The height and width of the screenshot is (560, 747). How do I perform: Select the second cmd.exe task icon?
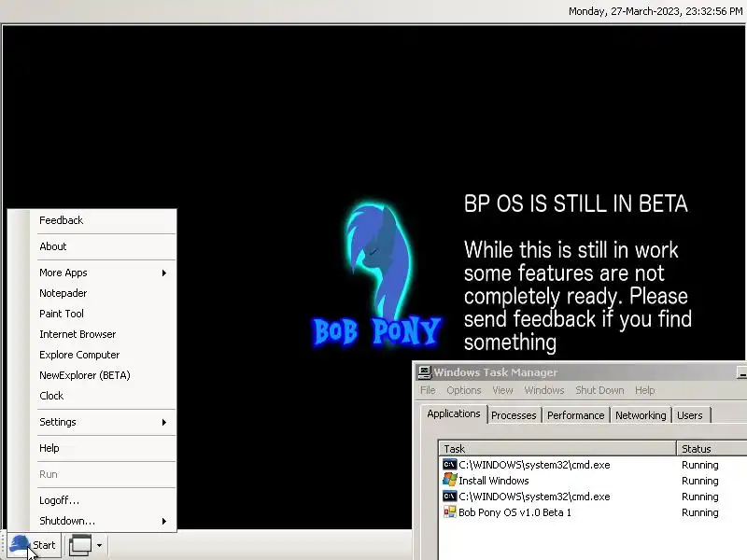click(x=450, y=497)
